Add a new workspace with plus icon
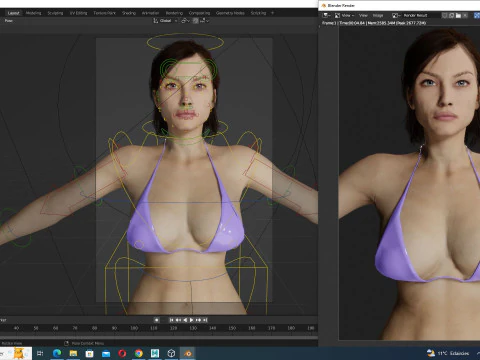 click(272, 13)
